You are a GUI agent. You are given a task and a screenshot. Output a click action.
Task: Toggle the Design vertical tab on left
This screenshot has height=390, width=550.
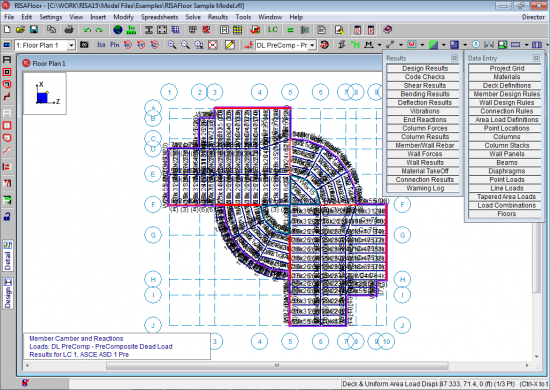pos(8,294)
